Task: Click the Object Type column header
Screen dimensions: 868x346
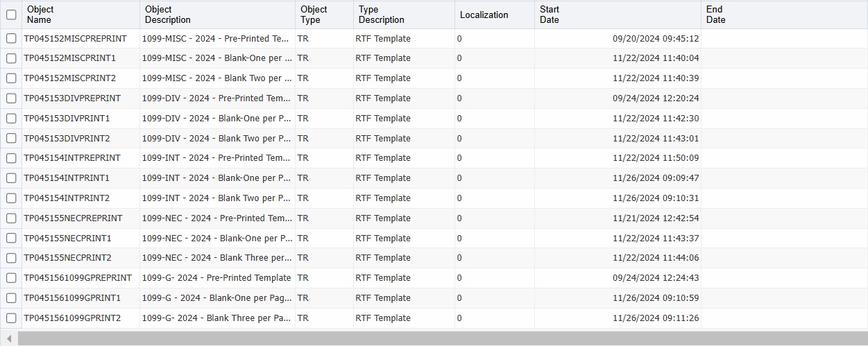Action: point(324,15)
